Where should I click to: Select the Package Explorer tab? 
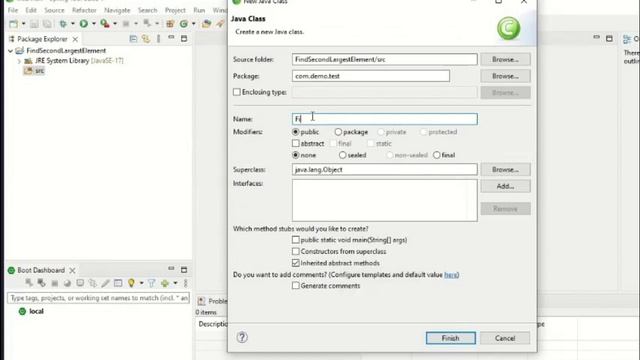pos(42,39)
